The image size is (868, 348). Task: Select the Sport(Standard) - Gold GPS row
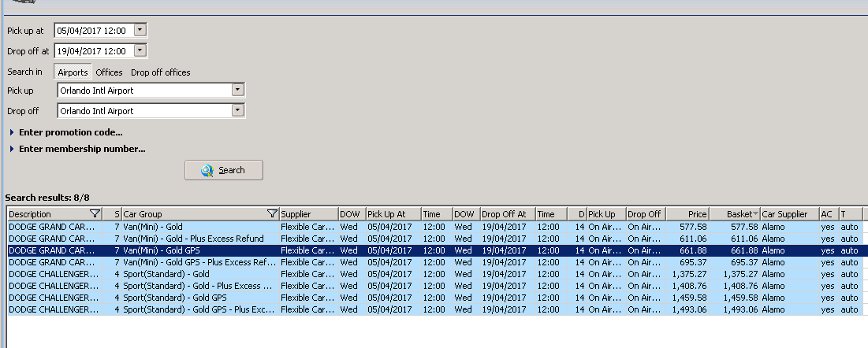point(434,298)
